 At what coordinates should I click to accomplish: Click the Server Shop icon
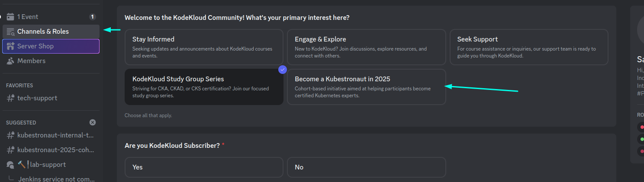10,46
